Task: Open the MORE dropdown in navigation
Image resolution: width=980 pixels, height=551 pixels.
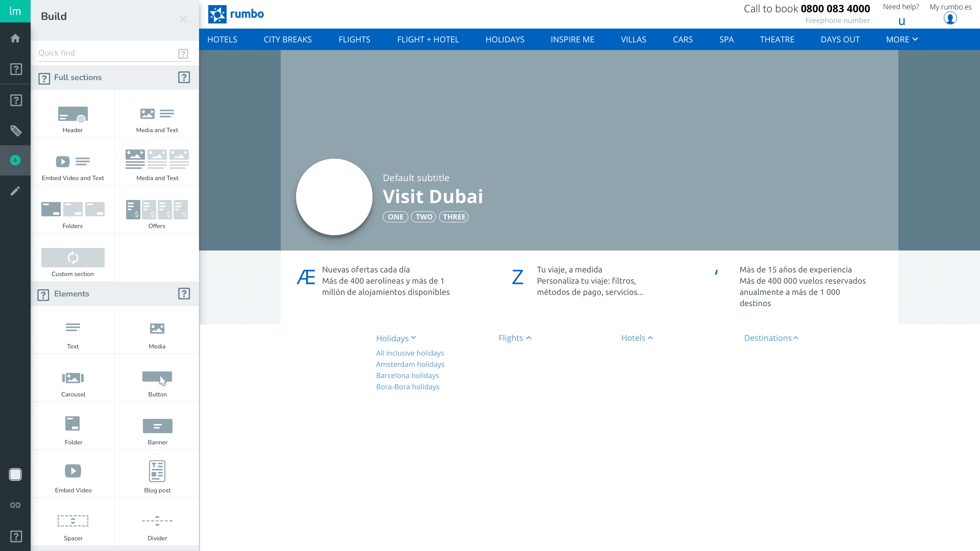Action: (902, 40)
